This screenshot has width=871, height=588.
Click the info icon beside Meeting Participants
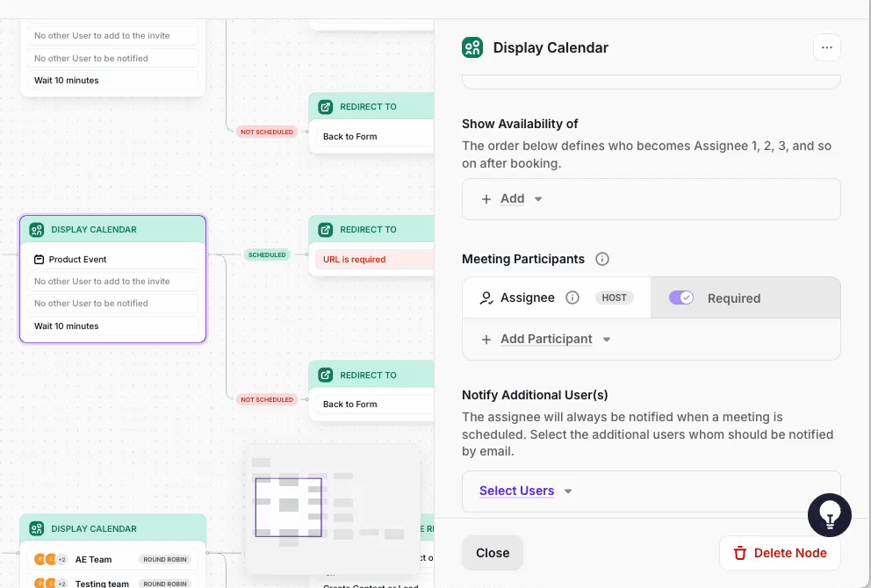coord(602,259)
